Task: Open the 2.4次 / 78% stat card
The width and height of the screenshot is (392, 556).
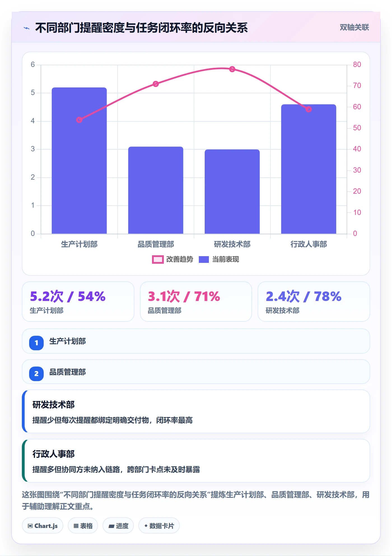Action: coord(314,302)
